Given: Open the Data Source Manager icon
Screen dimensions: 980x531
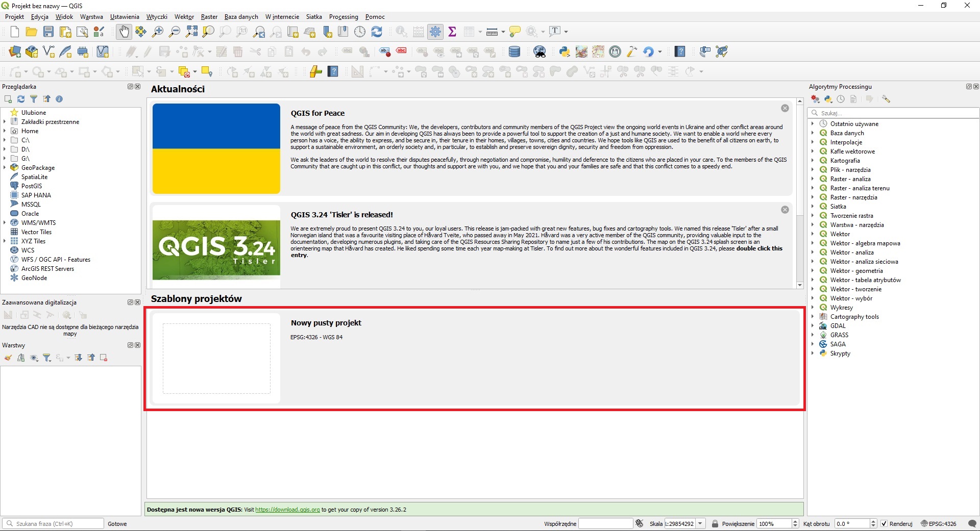Looking at the screenshot, I should pos(15,52).
